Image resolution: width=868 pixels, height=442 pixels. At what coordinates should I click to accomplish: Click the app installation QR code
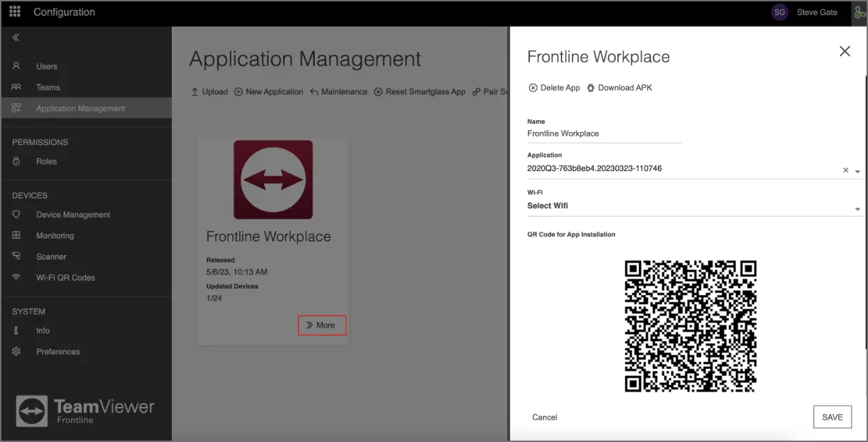click(691, 326)
